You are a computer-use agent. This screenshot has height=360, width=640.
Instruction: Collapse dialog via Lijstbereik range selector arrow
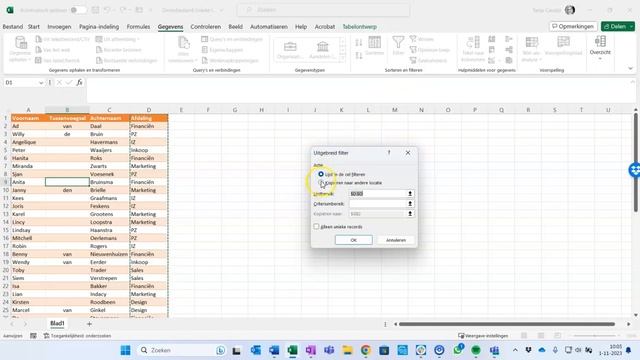point(410,193)
